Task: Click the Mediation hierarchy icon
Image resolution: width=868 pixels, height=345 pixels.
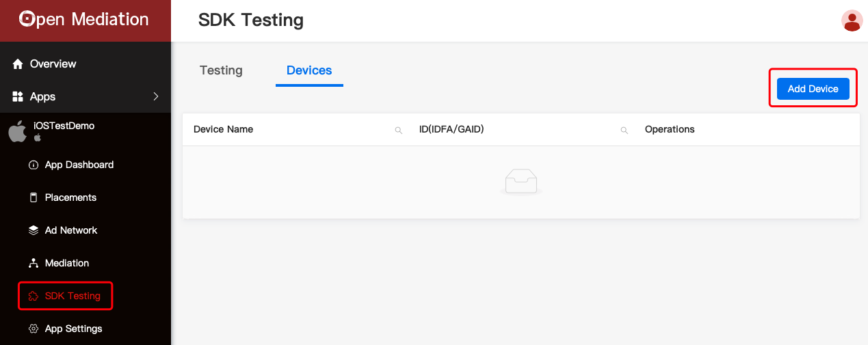Action: (x=33, y=263)
